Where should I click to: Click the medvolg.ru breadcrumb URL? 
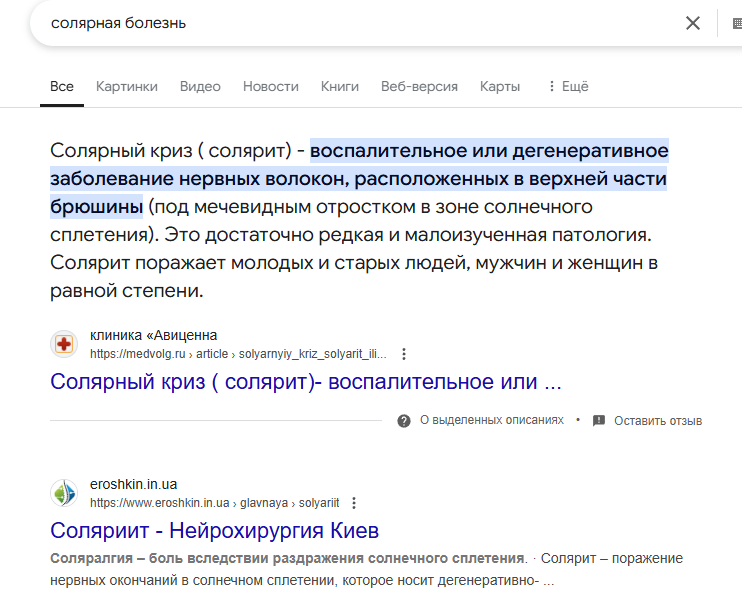238,354
